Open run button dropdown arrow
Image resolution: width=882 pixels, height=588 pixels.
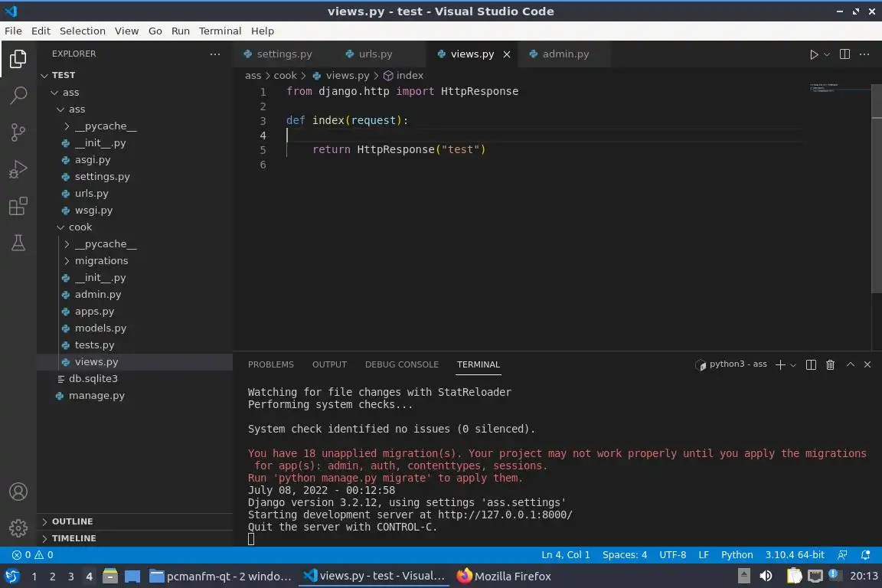tap(826, 54)
